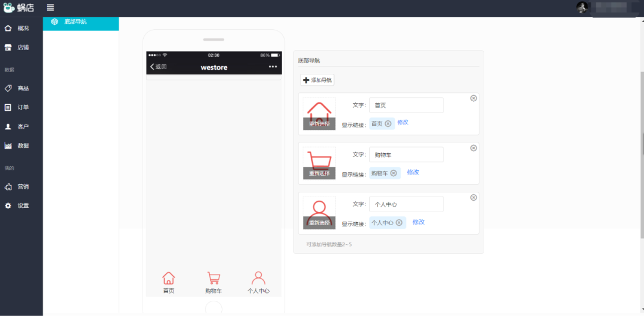Click 修改 link for 购物车 row
The width and height of the screenshot is (644, 321).
pos(413,172)
